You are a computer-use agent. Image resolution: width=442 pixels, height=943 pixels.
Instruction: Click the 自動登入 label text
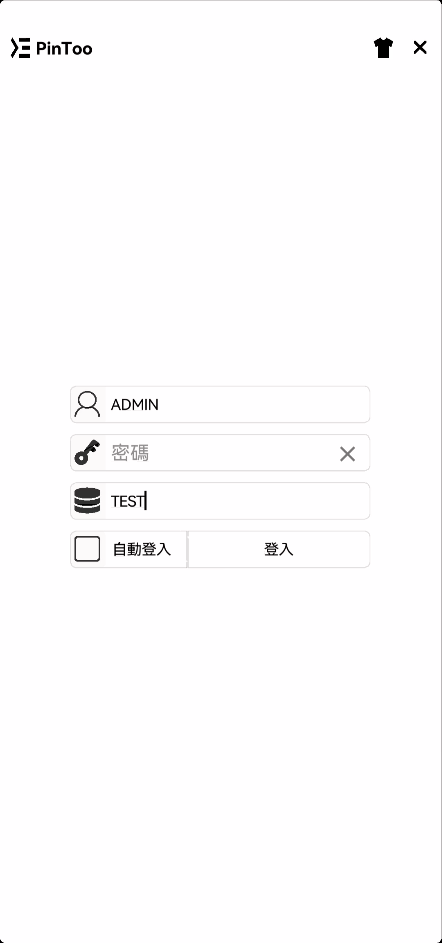pos(142,549)
